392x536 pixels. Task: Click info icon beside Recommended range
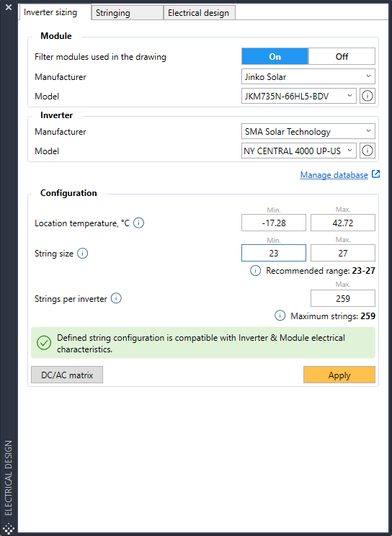256,271
